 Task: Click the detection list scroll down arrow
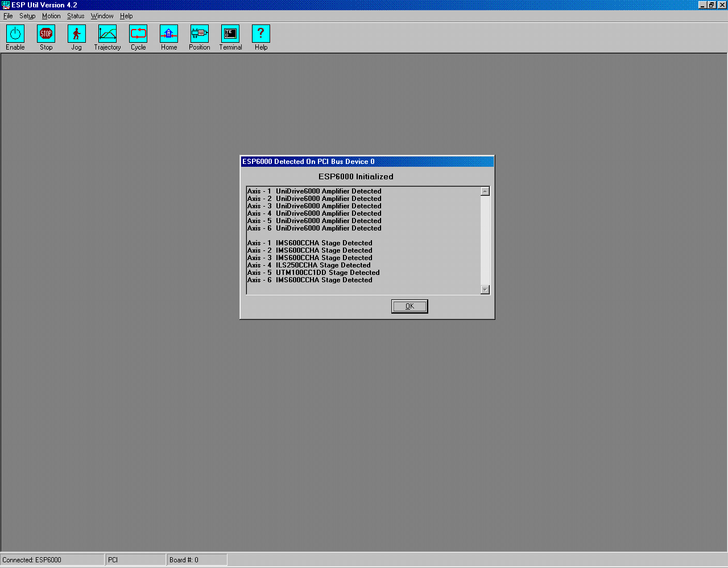tap(485, 289)
